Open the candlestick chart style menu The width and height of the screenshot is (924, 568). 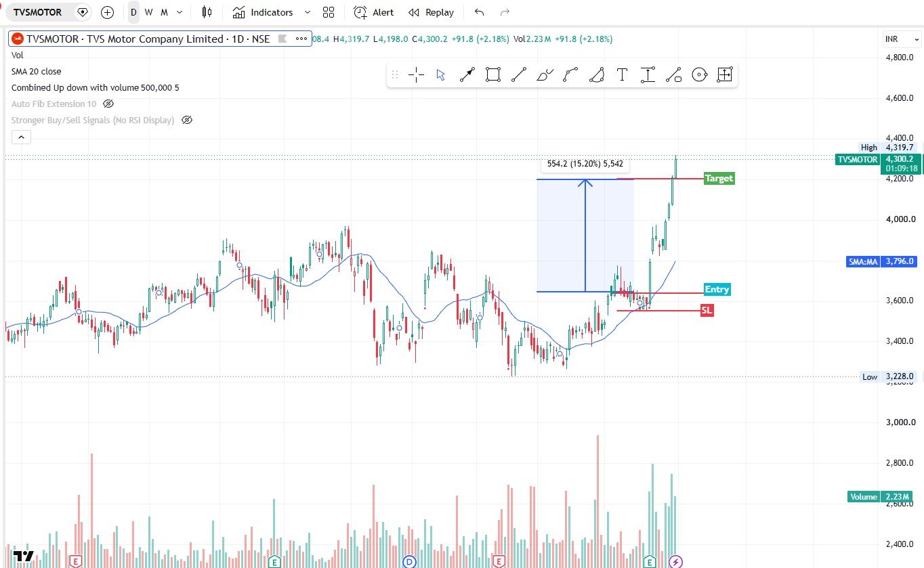pyautogui.click(x=207, y=12)
